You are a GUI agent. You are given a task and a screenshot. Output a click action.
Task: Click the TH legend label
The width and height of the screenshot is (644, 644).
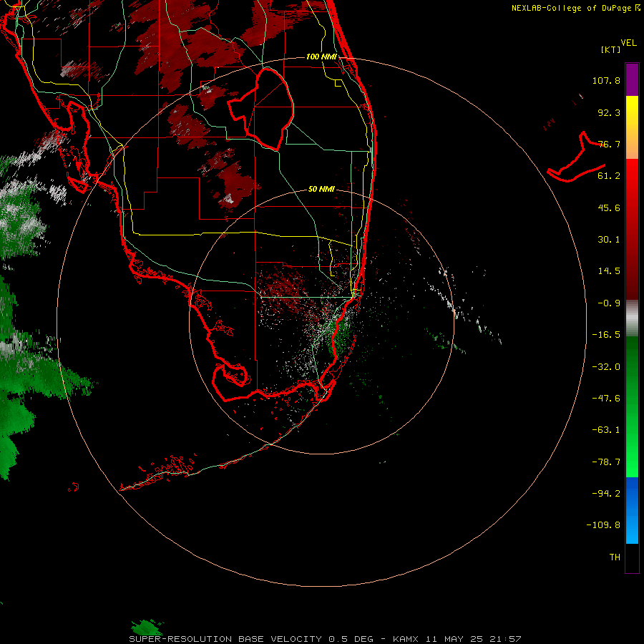pyautogui.click(x=615, y=557)
